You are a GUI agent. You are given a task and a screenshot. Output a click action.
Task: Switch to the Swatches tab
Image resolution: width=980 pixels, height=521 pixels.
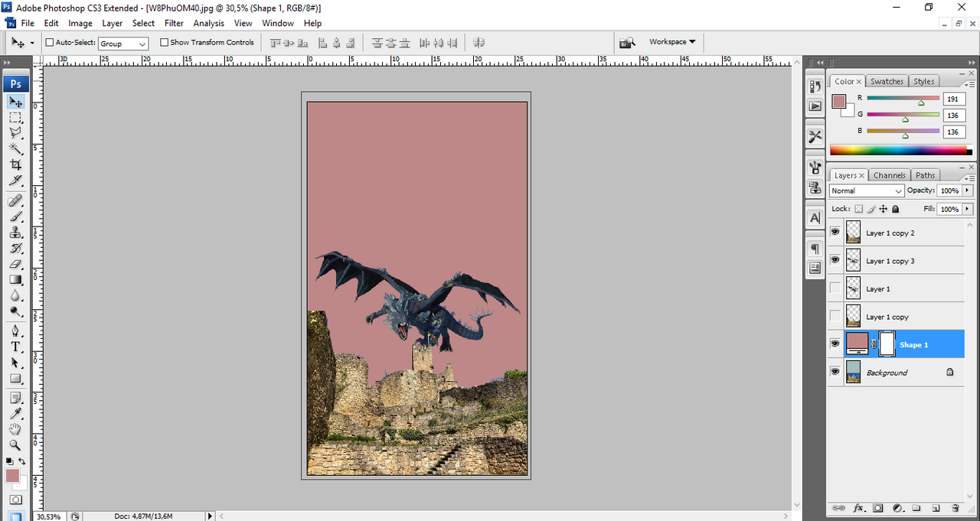(x=887, y=81)
